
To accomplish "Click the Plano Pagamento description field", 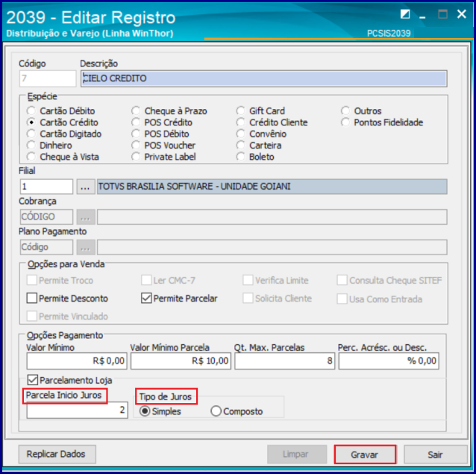I will tap(272, 247).
